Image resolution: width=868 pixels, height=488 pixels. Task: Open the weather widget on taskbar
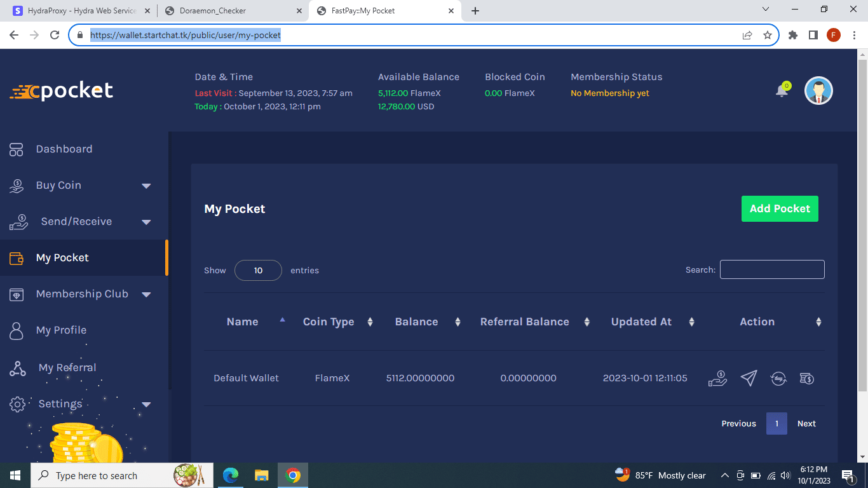[x=660, y=475]
